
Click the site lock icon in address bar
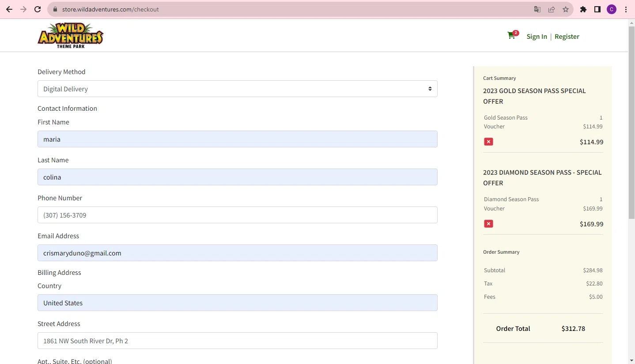pyautogui.click(x=55, y=9)
